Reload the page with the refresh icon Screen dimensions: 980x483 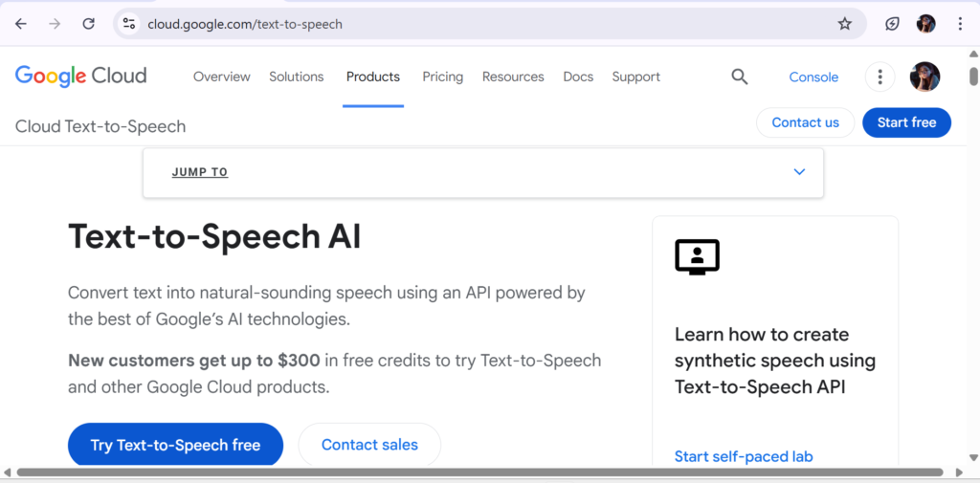(x=89, y=24)
